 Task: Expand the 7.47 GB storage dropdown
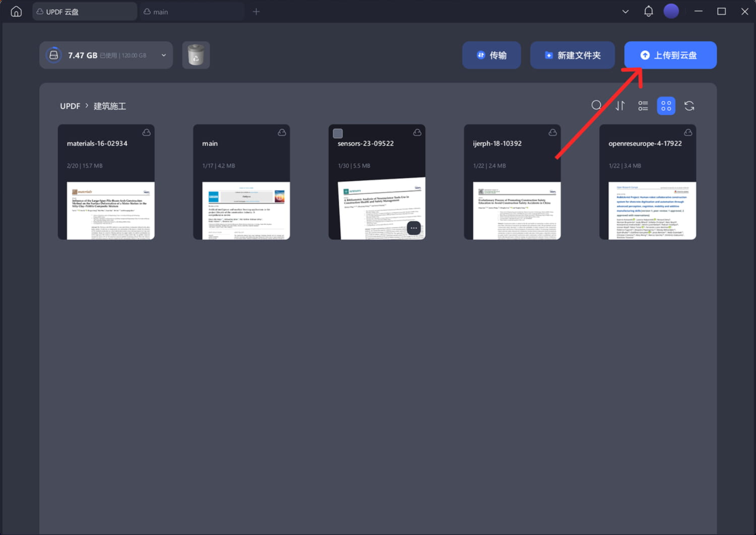[163, 55]
